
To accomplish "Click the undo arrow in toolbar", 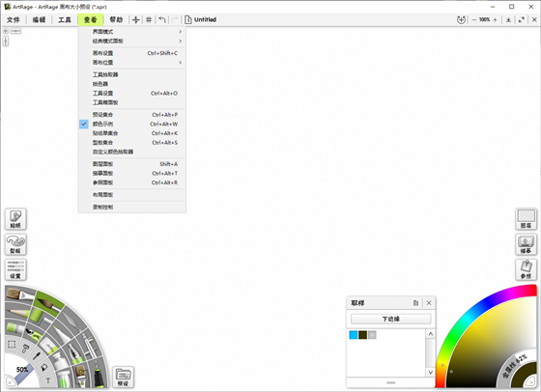I will click(x=162, y=19).
